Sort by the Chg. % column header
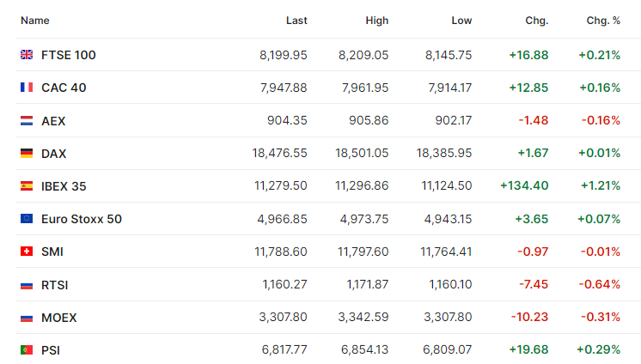Screen dimensions: 641x364 pos(603,21)
